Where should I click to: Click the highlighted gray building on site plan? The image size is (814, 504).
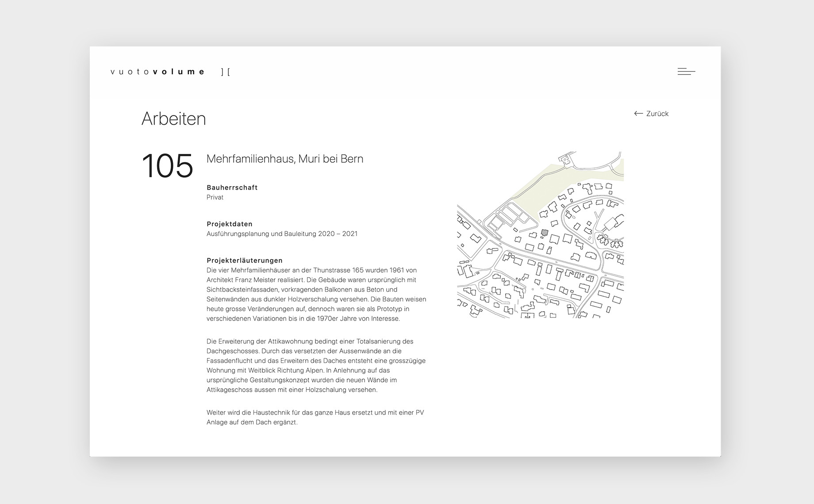tap(545, 232)
